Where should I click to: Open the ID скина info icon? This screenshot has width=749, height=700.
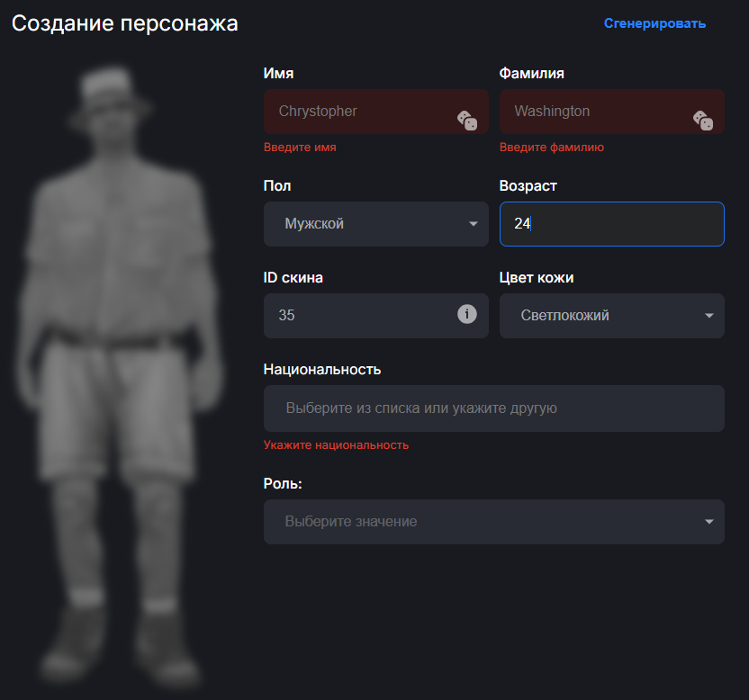pos(467,314)
